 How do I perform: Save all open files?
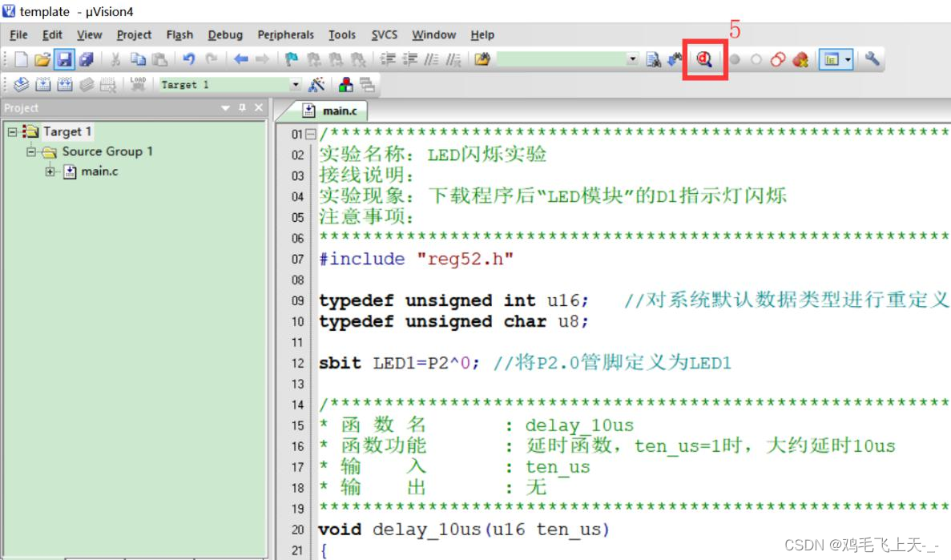(86, 59)
